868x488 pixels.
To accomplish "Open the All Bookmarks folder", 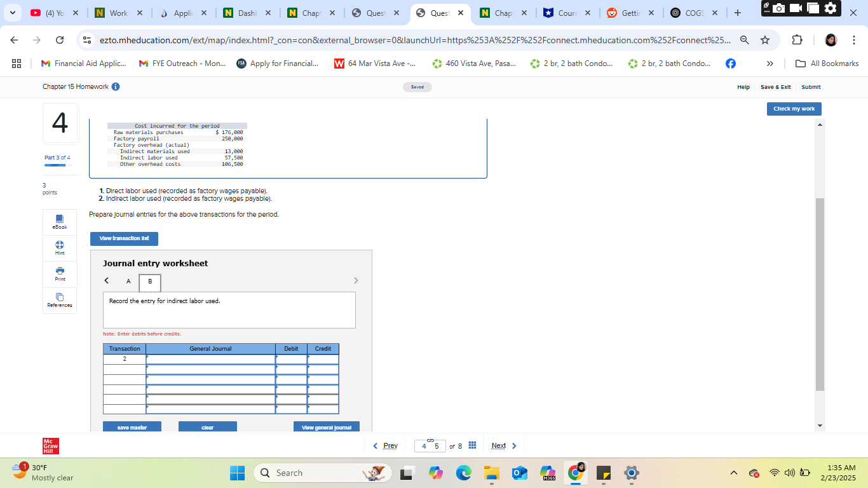I will (x=827, y=64).
